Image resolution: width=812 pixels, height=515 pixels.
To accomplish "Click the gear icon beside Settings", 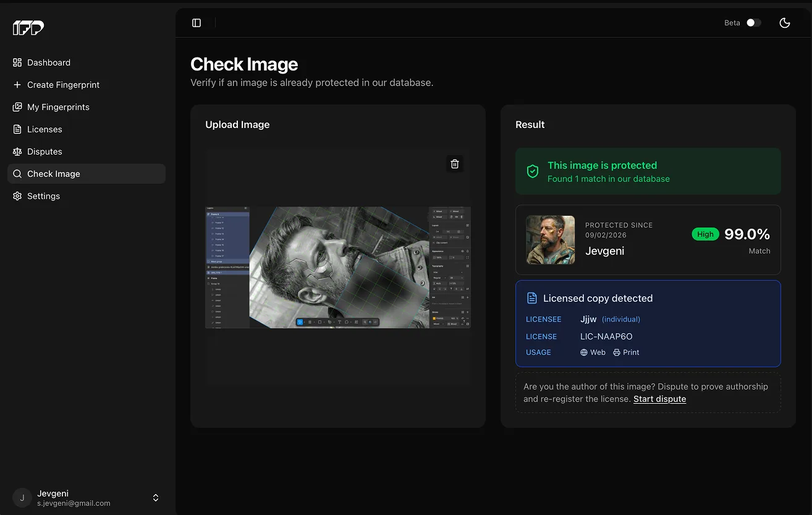I will [17, 196].
